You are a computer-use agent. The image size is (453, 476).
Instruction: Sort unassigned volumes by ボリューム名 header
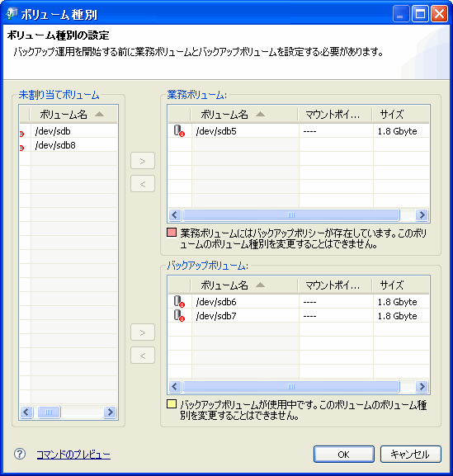[x=73, y=115]
